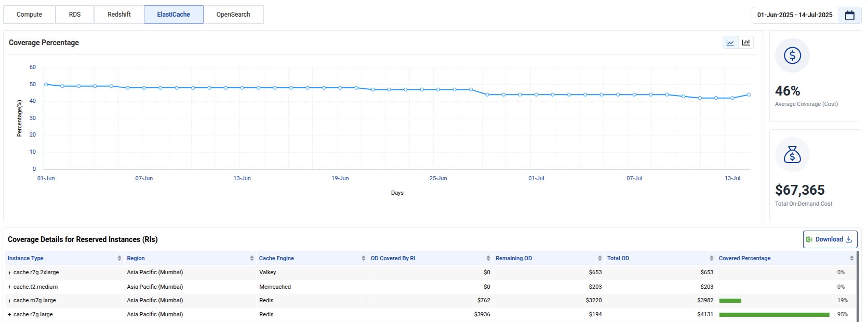This screenshot has width=868, height=322.
Task: Sort by OD Covered By RI
Action: [488, 258]
